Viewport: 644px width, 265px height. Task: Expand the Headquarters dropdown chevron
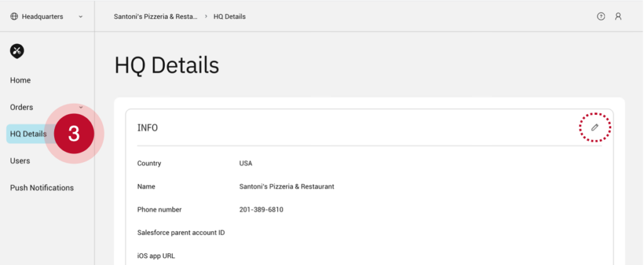[80, 17]
